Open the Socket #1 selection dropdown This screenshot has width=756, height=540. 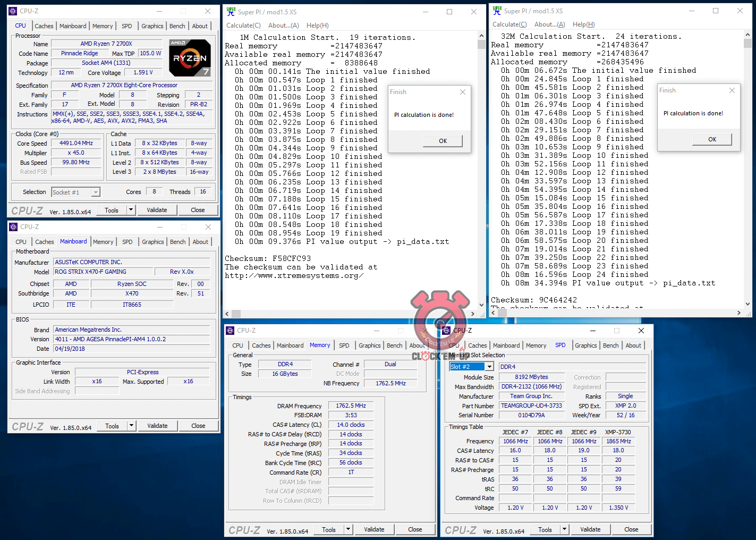coord(96,192)
